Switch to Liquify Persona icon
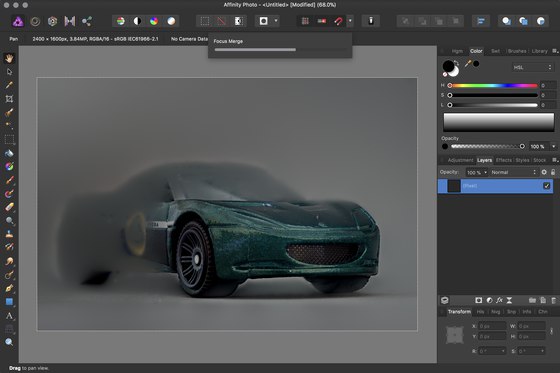The height and width of the screenshot is (373, 560). [x=35, y=21]
